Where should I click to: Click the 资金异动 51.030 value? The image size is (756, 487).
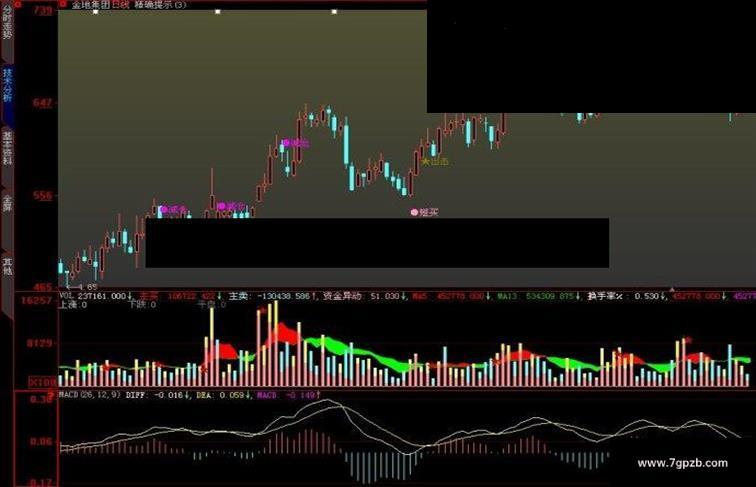364,296
